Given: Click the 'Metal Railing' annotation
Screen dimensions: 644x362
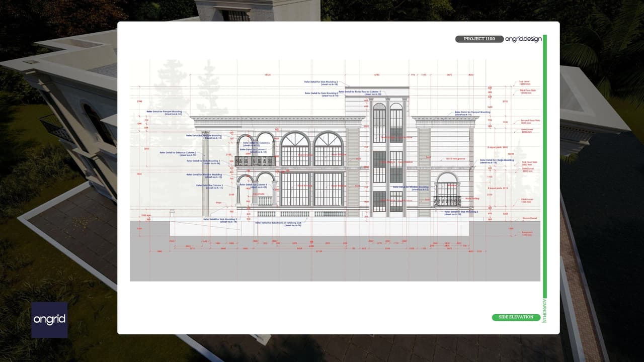Looking at the screenshot, I should (472, 199).
